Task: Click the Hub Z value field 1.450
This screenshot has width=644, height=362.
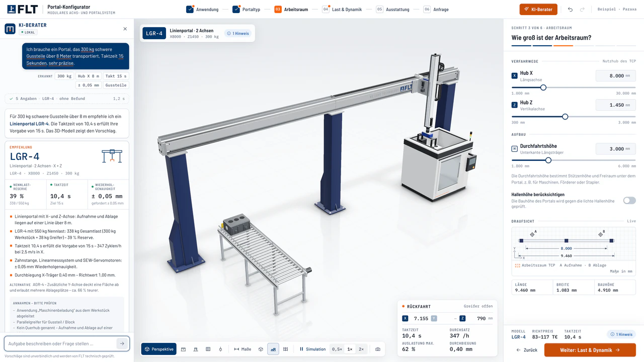Action: [616, 105]
